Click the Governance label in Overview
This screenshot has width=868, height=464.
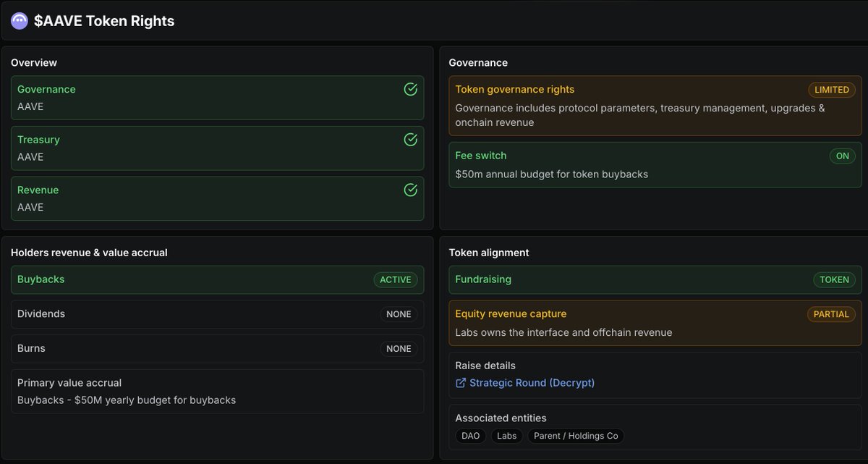point(46,89)
